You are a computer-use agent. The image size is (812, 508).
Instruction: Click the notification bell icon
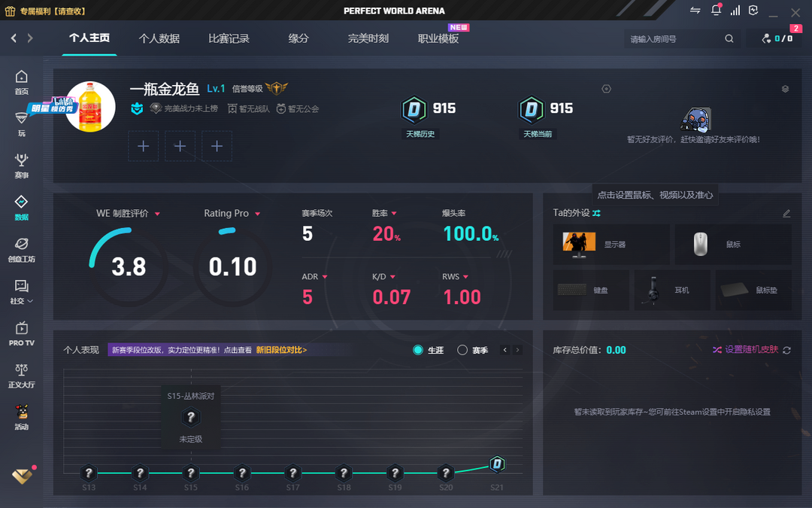(x=717, y=11)
